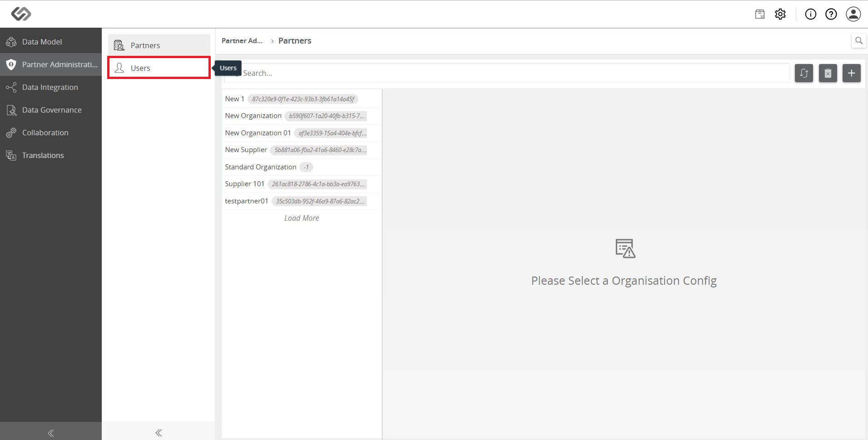This screenshot has height=440, width=868.
Task: Click ID tag starting with 35c503db
Action: coord(319,201)
